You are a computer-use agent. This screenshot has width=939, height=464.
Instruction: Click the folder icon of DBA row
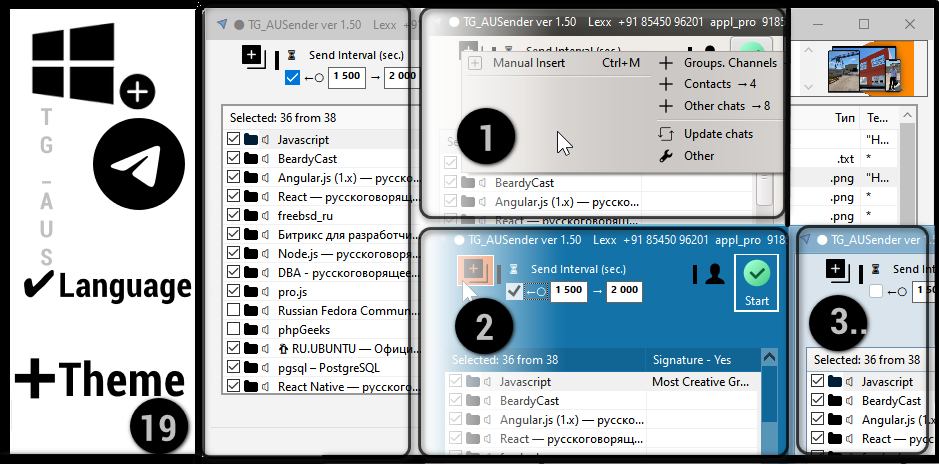251,273
